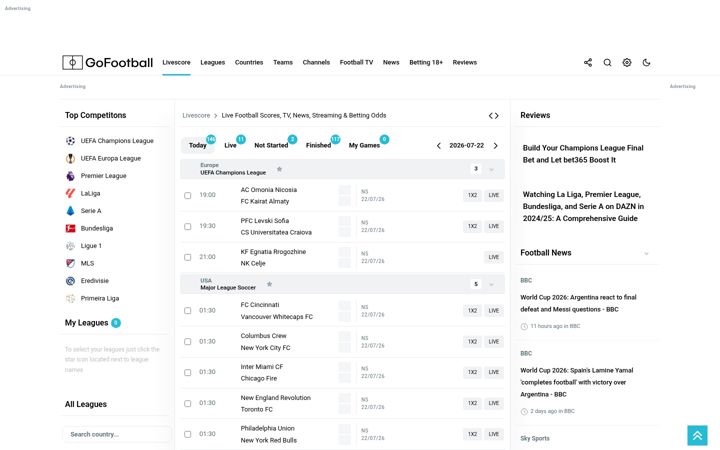
Task: Open the Football TV menu item
Action: coord(356,62)
